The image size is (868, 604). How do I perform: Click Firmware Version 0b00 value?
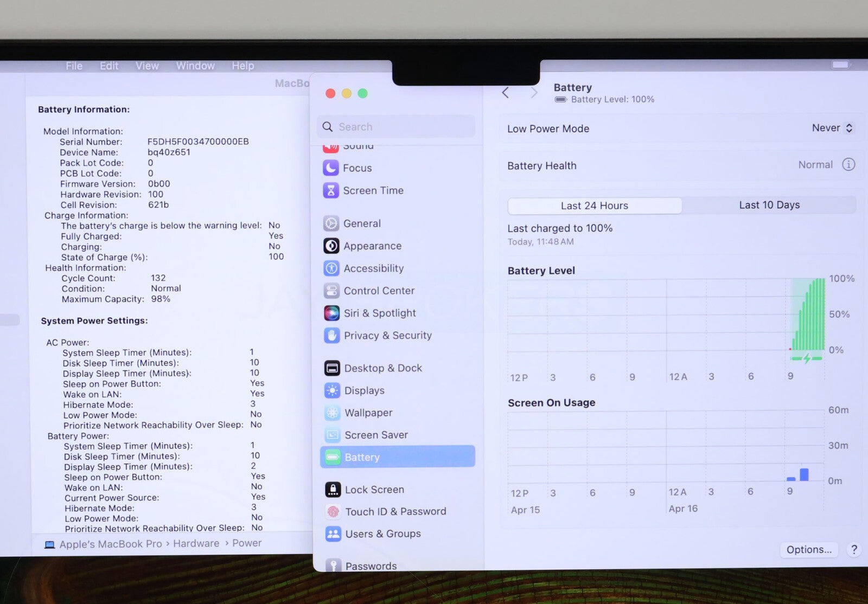point(159,184)
